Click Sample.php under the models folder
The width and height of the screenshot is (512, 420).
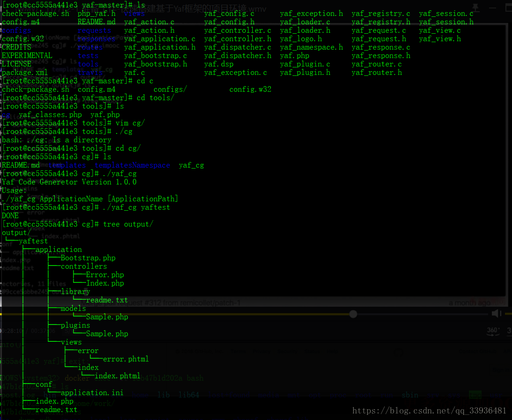tap(107, 317)
